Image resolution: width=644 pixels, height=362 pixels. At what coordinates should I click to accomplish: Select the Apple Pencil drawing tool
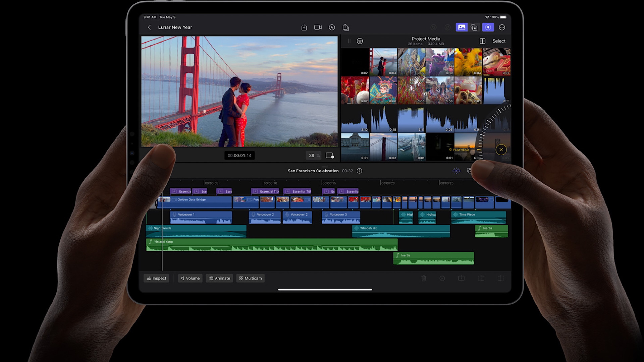pos(332,27)
